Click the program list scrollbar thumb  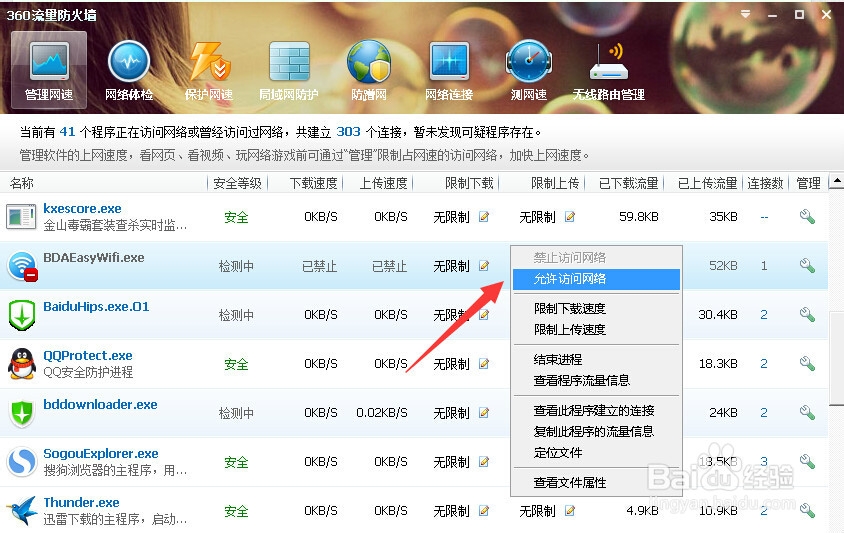point(836,357)
